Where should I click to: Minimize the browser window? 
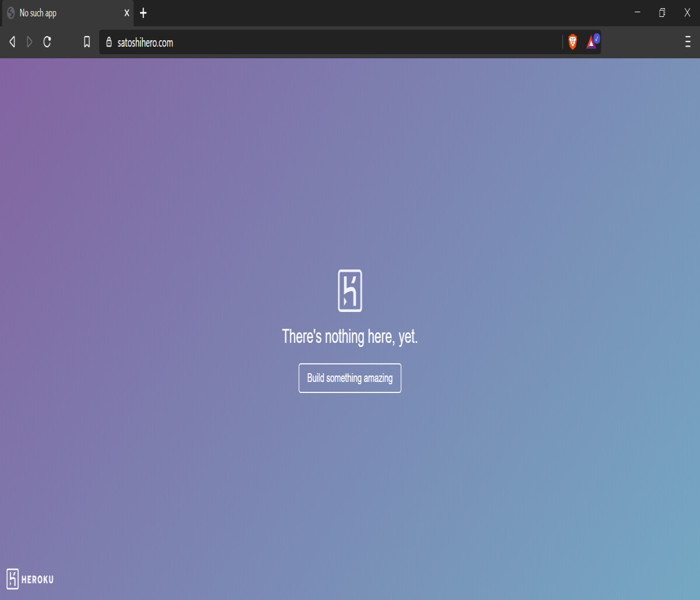[638, 12]
